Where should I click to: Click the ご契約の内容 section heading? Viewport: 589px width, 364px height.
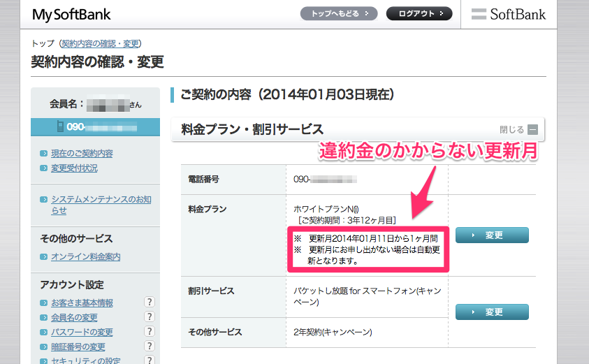pyautogui.click(x=287, y=94)
